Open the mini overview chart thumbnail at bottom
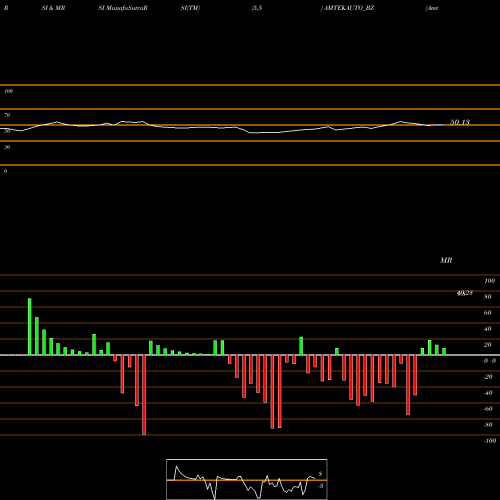Screen dimensions: 500x500 247,479
